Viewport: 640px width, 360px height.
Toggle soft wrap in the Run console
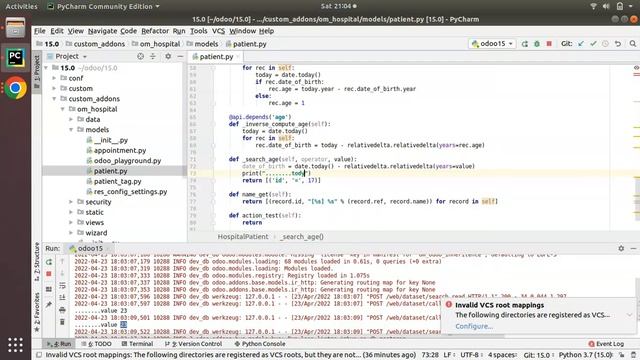pyautogui.click(x=62, y=285)
